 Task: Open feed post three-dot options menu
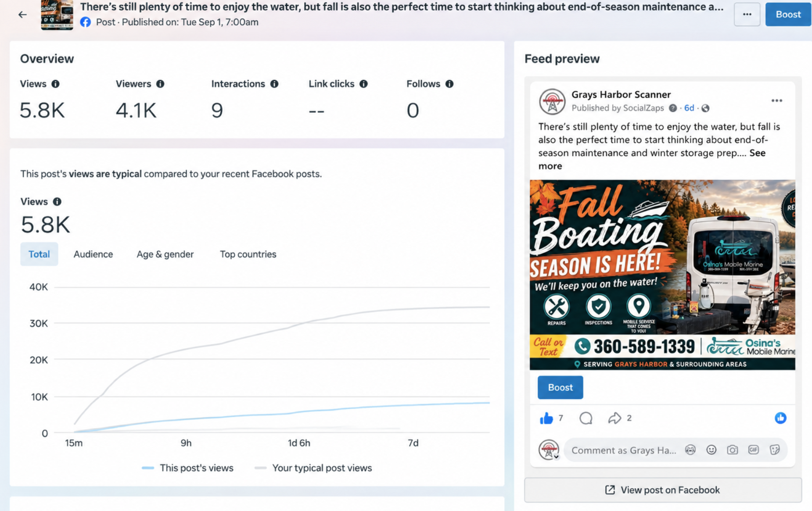tap(776, 101)
